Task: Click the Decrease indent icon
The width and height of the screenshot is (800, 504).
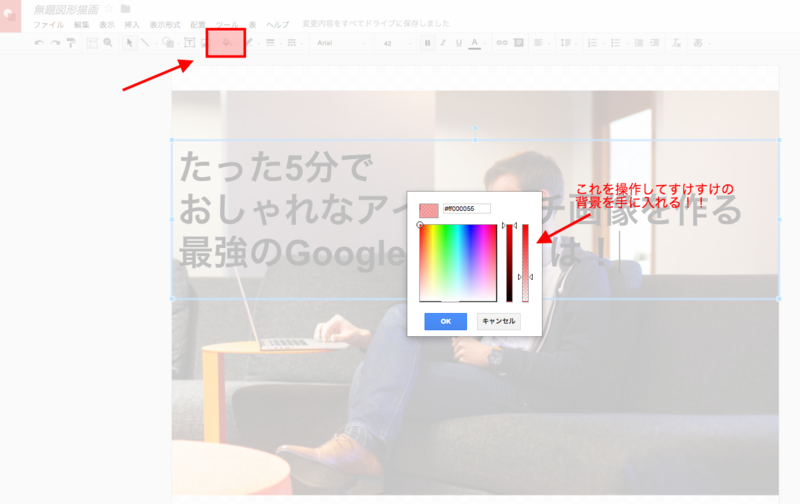Action: click(x=638, y=43)
